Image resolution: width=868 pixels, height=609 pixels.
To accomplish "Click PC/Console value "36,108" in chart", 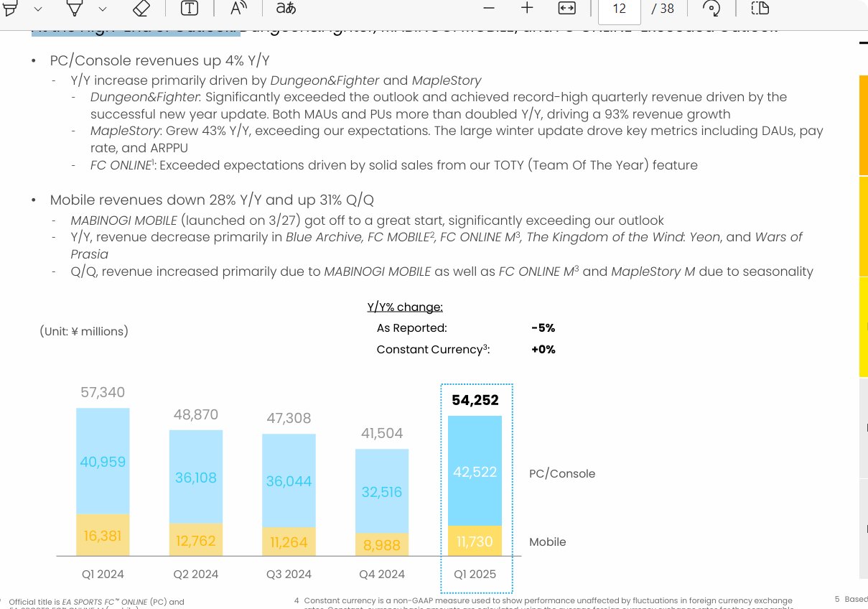I will pyautogui.click(x=196, y=478).
